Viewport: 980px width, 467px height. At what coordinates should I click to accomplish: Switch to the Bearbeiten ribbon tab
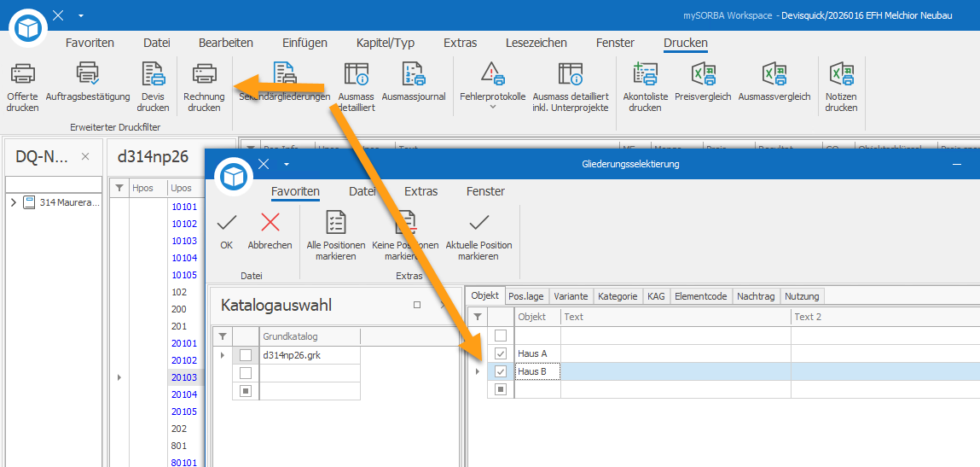coord(226,44)
